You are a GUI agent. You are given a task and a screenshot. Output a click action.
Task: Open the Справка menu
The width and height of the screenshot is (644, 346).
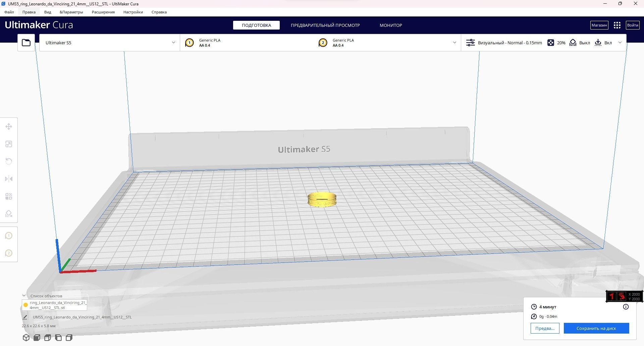pyautogui.click(x=159, y=12)
